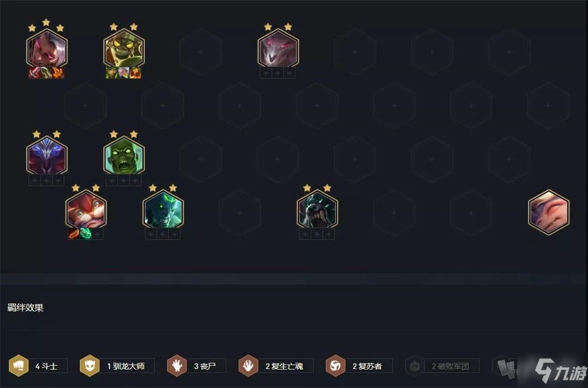
Task: Click the 4 斗士 trait label
Action: coord(46,366)
